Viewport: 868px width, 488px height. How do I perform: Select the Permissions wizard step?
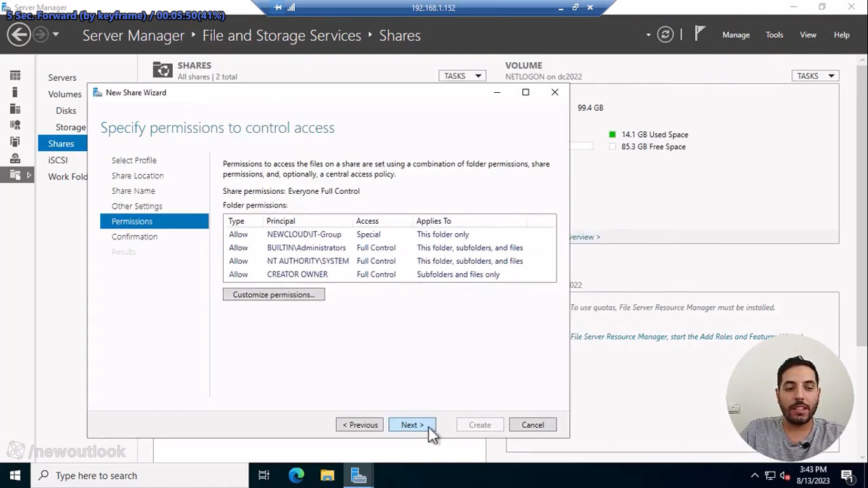(154, 221)
